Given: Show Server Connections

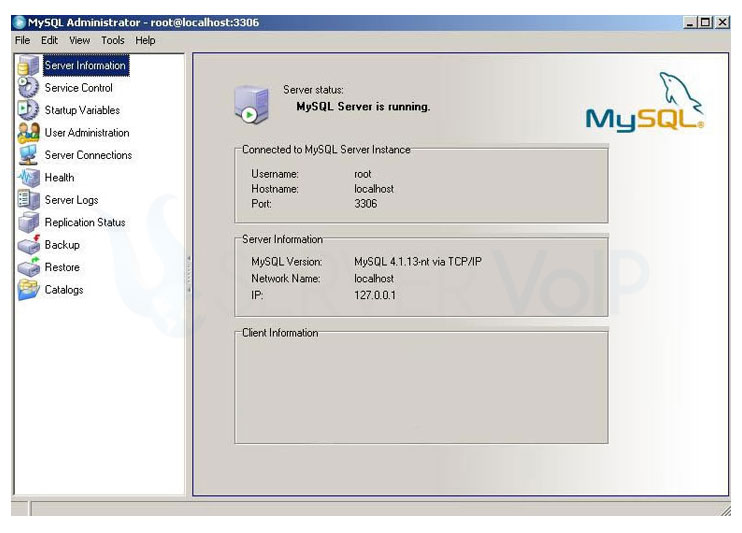Looking at the screenshot, I should 88,155.
